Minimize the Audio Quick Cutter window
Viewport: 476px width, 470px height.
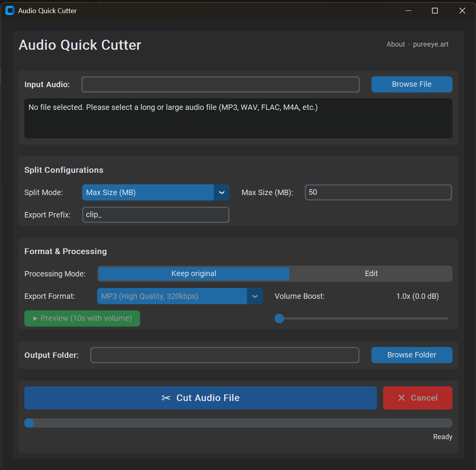coord(408,10)
